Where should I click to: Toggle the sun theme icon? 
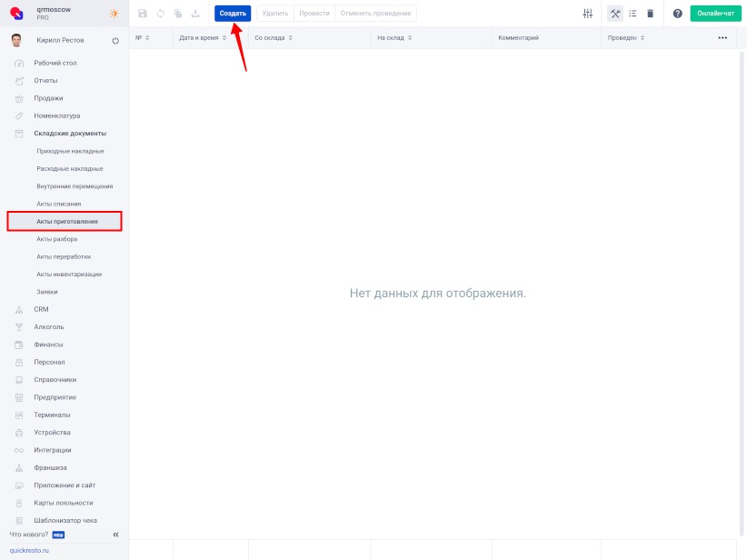[x=114, y=14]
